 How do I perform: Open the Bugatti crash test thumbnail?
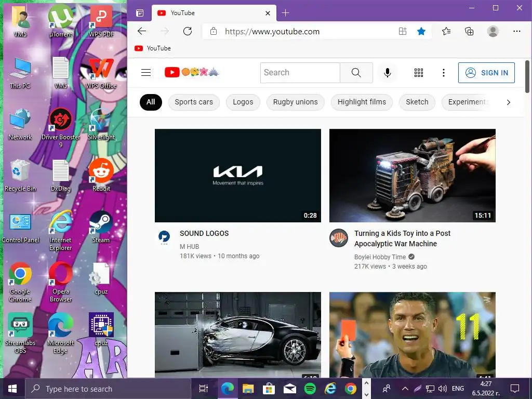pos(238,335)
